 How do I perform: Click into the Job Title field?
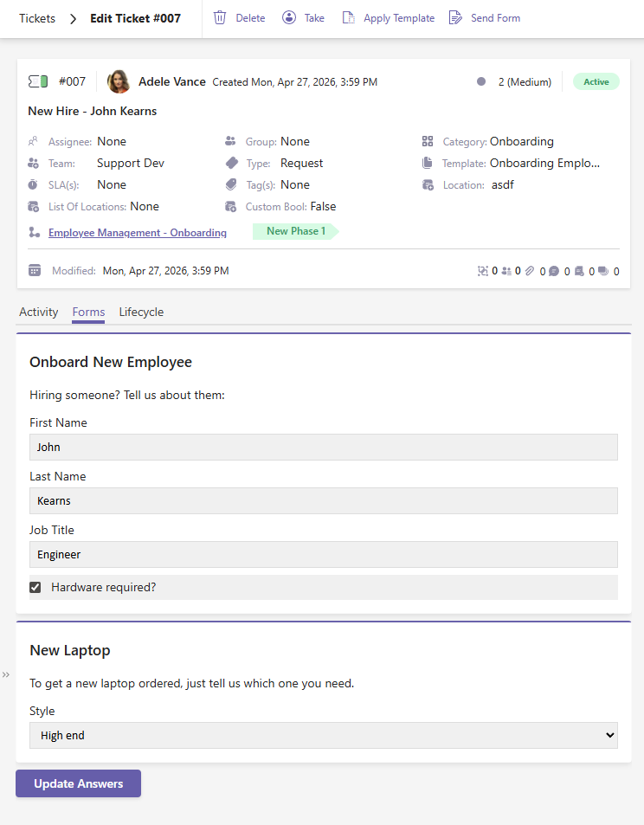click(x=323, y=554)
